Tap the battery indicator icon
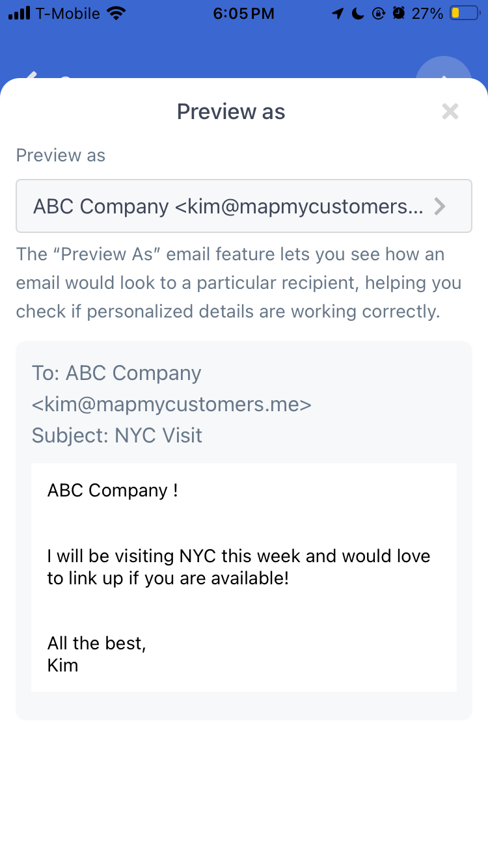This screenshot has height=868, width=488. (x=465, y=13)
